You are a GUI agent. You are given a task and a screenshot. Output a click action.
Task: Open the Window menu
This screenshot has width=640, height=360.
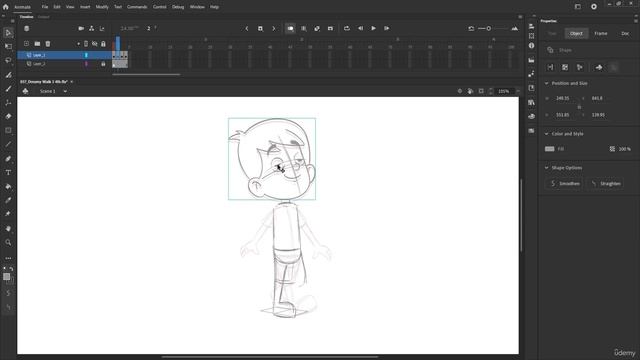click(197, 7)
